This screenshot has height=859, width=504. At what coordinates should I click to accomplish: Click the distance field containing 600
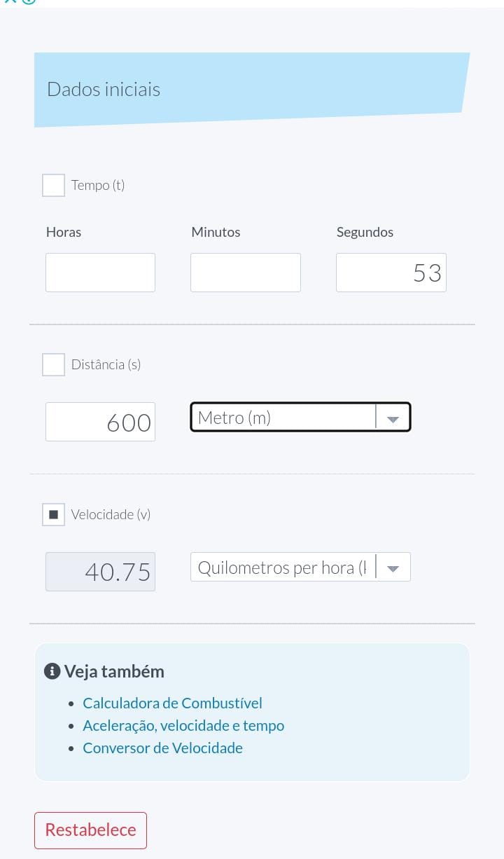[100, 422]
